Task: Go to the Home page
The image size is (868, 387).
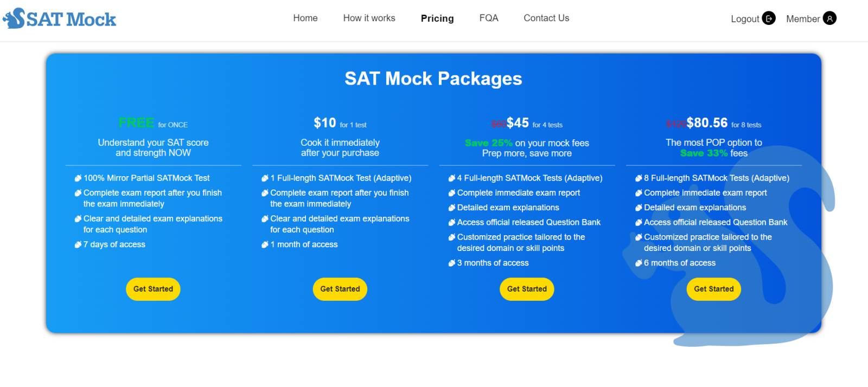Action: pyautogui.click(x=305, y=18)
